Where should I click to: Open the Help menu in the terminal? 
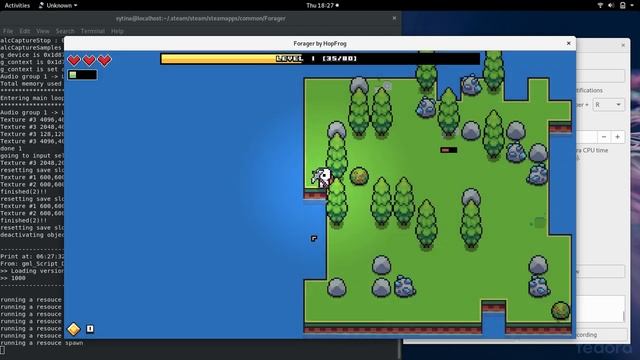(x=117, y=31)
